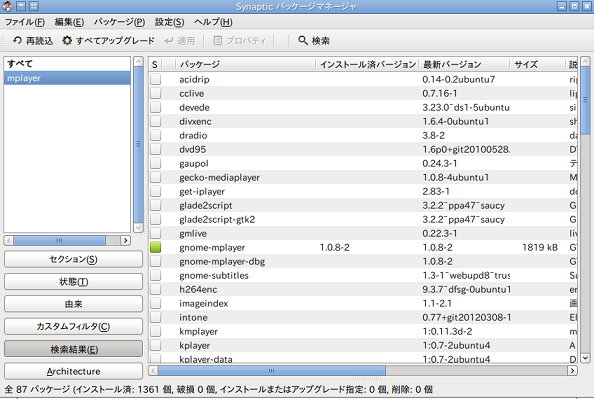Click the filter list horizontal scroll-right arrow
The width and height of the screenshot is (594, 399).
coord(125,240)
